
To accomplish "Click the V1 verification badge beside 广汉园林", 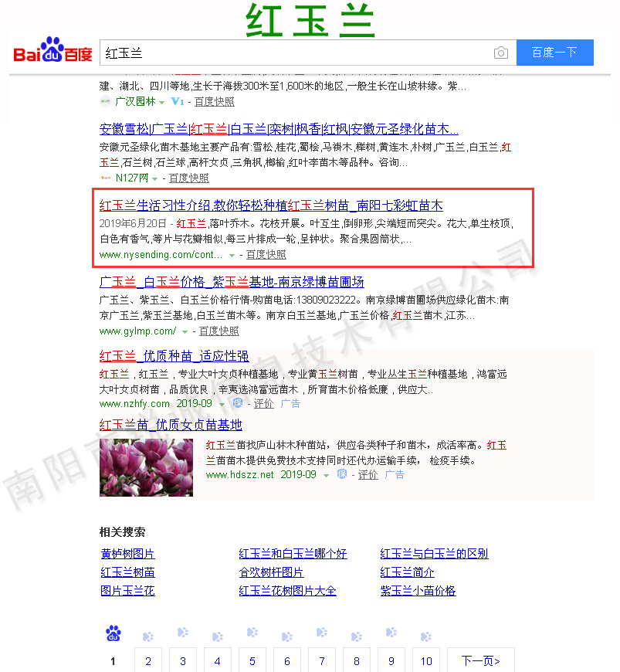I will (x=178, y=101).
